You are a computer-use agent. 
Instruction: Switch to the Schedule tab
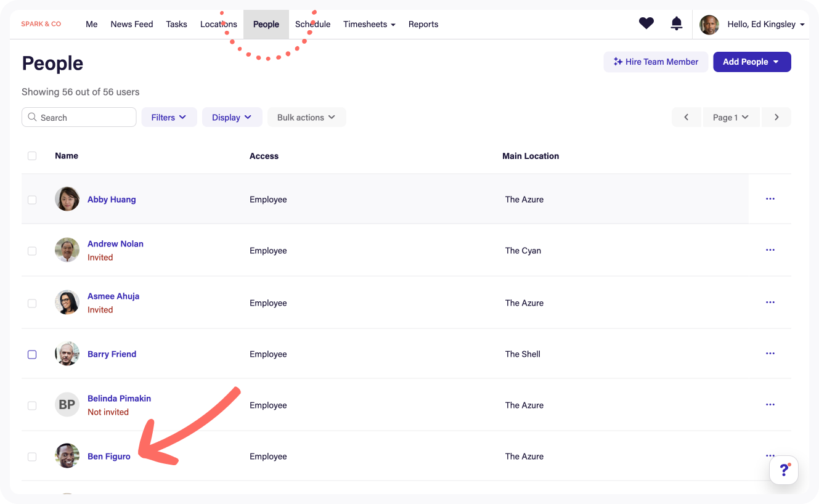[313, 25]
